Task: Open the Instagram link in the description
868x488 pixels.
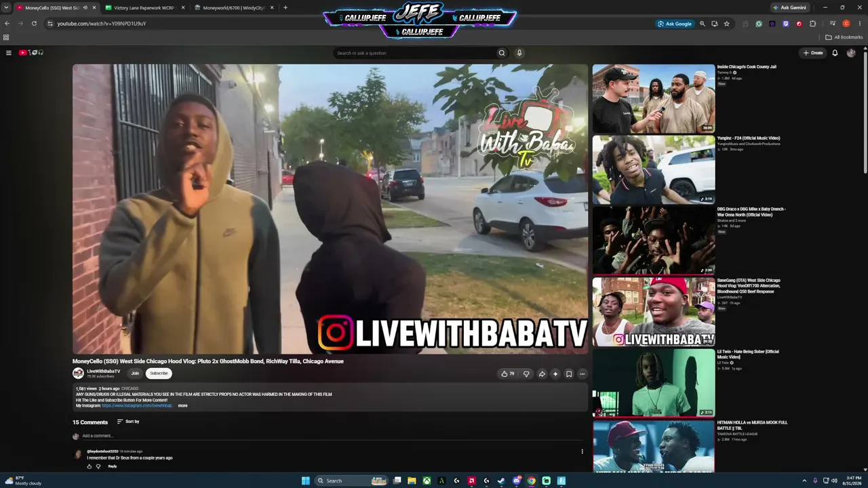Action: 136,405
